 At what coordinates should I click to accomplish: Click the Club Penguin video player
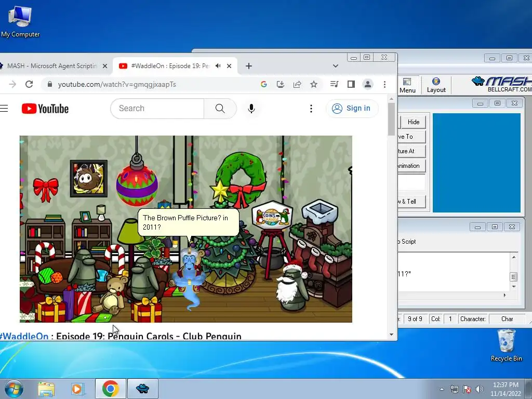pos(186,229)
